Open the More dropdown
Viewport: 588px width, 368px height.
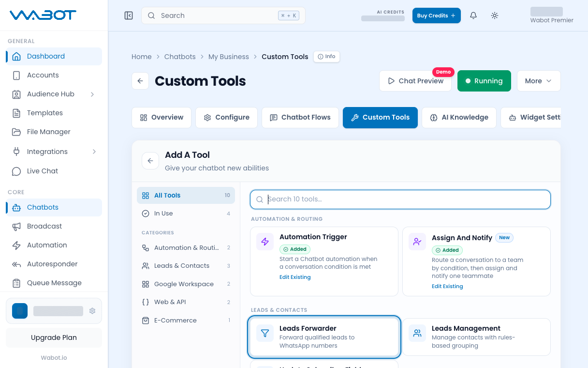click(539, 81)
